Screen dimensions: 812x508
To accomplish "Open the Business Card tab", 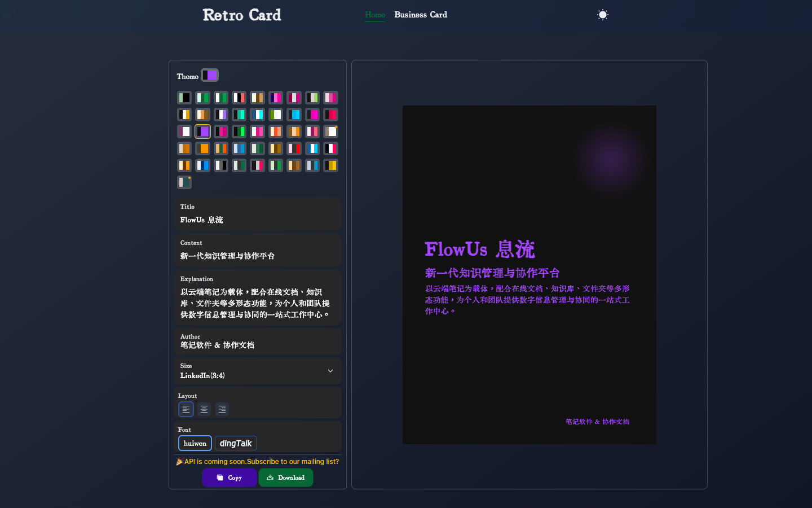I will [421, 15].
